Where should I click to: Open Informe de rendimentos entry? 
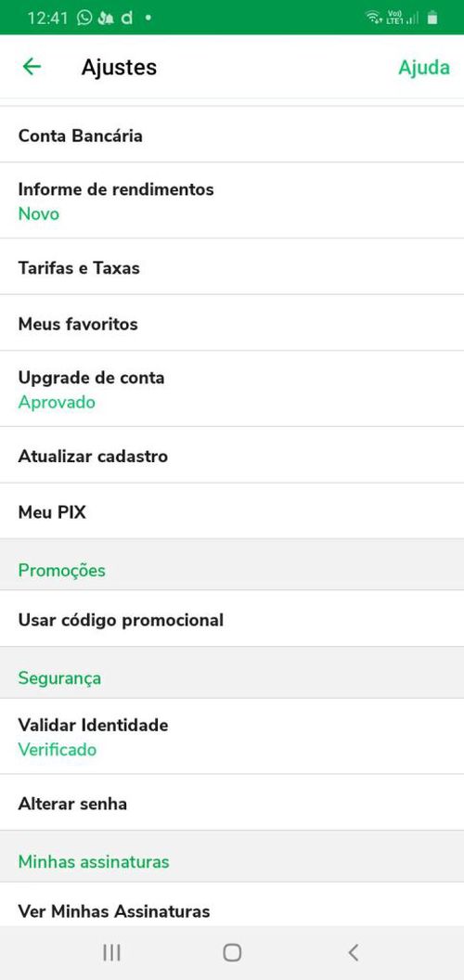click(232, 200)
